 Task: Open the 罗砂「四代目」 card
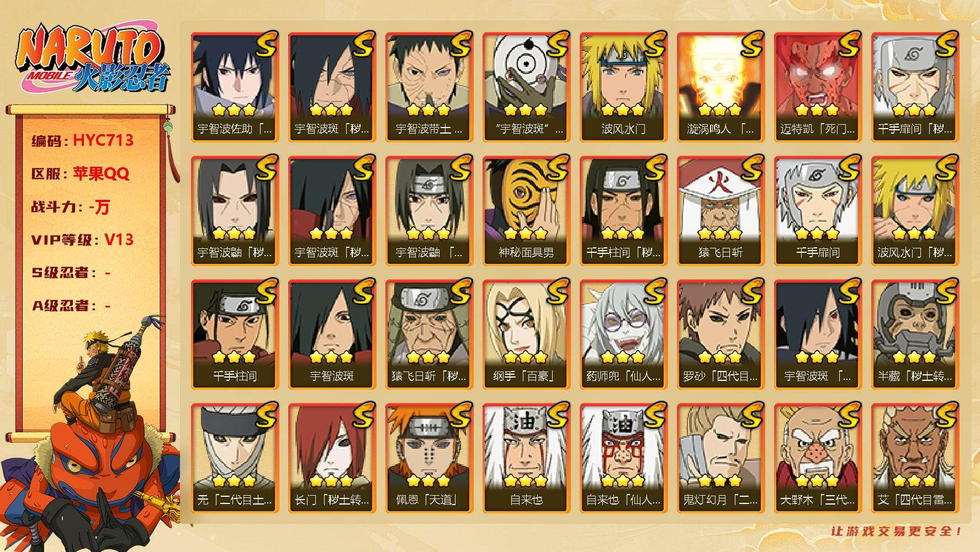721,335
